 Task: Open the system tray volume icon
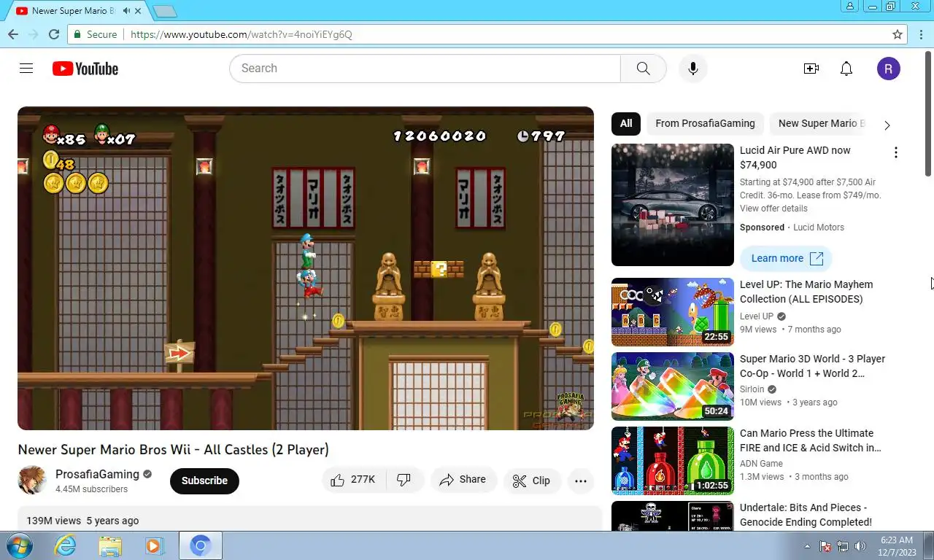860,546
